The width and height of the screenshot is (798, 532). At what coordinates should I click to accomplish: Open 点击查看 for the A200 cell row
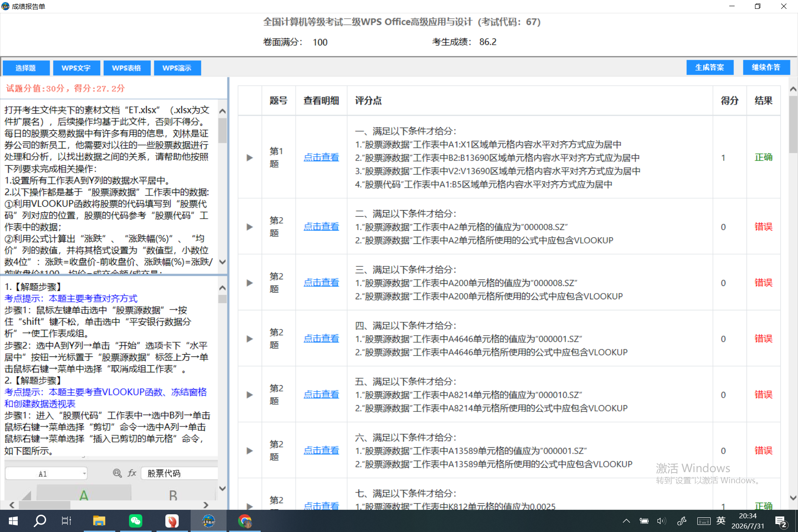click(321, 282)
